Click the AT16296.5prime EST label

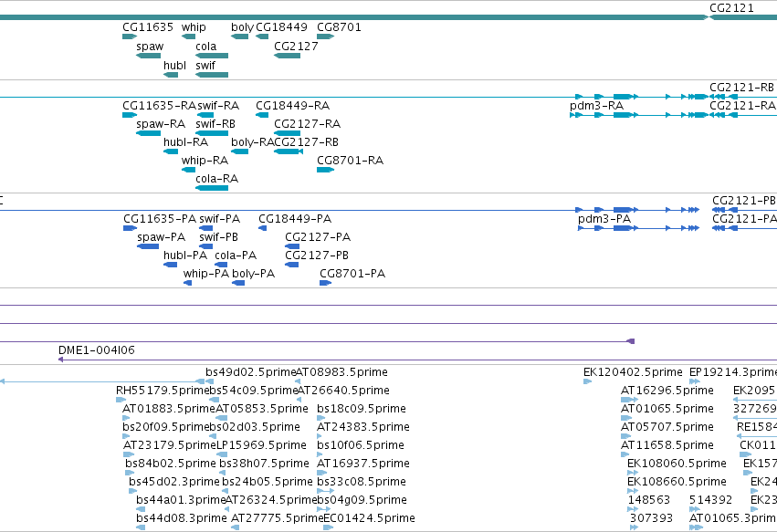click(667, 391)
